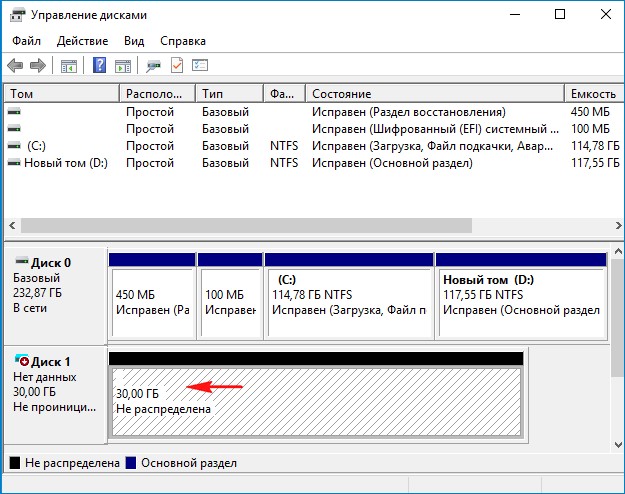Open the checklist settings toolbar icon
Image resolution: width=625 pixels, height=494 pixels.
point(200,65)
